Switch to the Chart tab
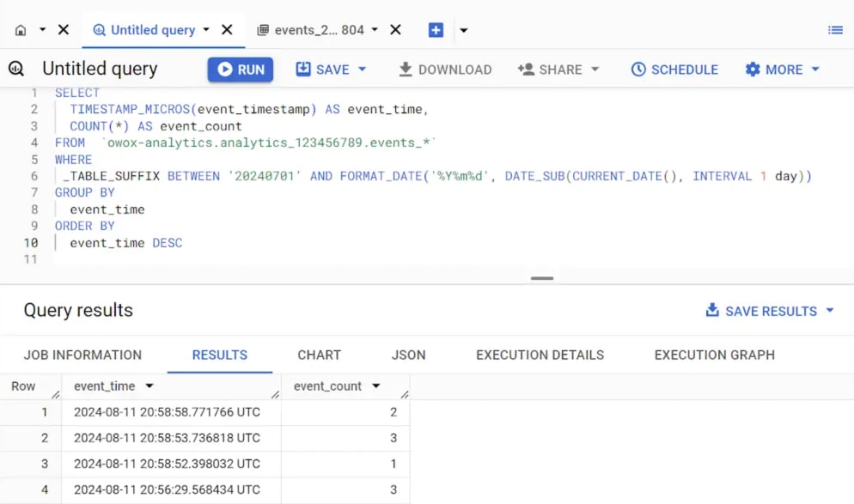Screen dimensions: 854x504 [x=319, y=355]
